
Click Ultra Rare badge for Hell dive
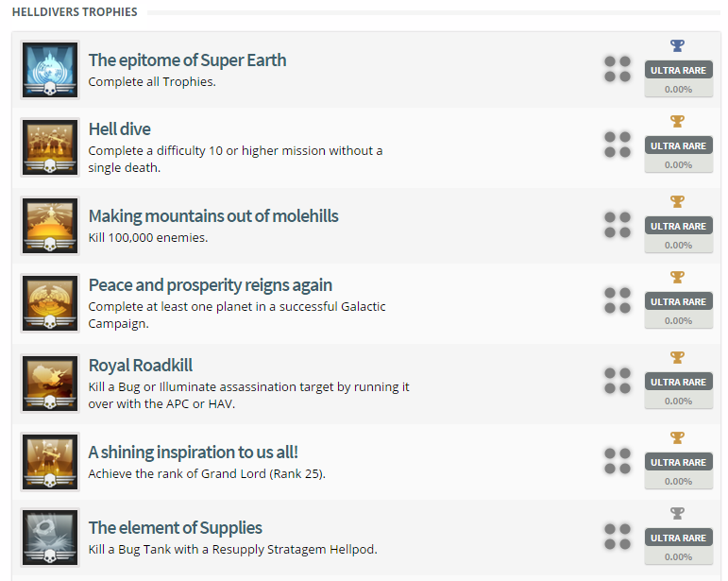click(678, 145)
